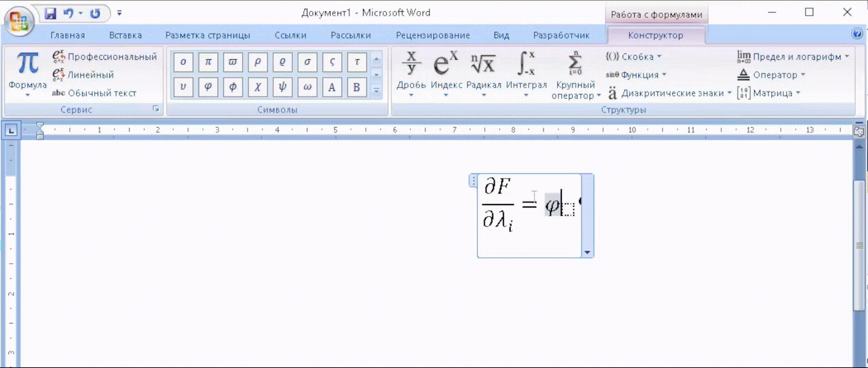Screen dimensions: 868x368
Task: Customize the Quick Access Toolbar
Action: point(119,13)
